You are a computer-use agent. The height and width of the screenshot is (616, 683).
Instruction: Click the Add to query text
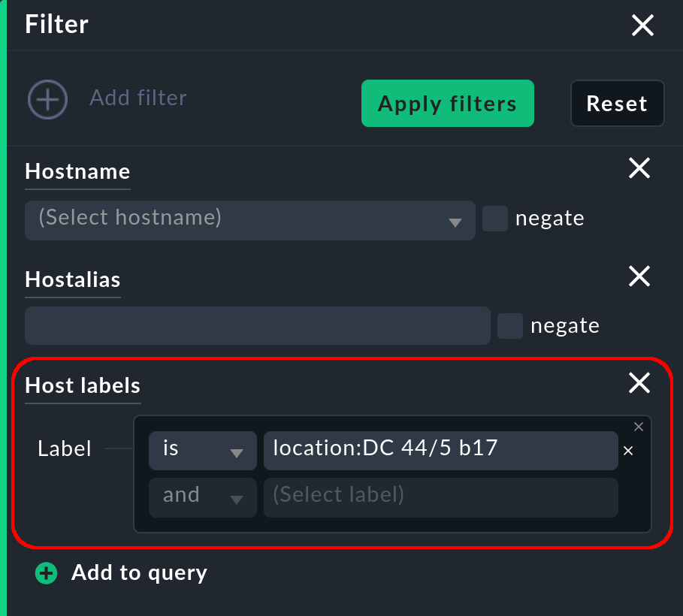click(x=138, y=573)
